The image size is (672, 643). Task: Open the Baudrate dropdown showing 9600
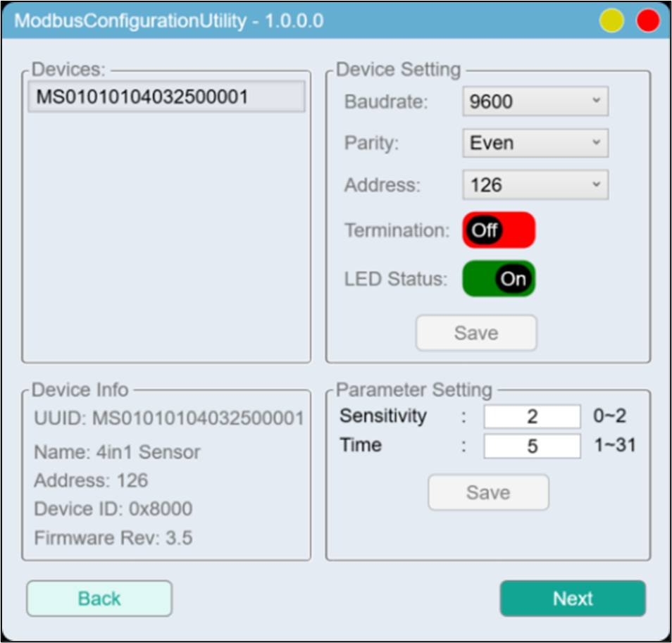pos(535,102)
